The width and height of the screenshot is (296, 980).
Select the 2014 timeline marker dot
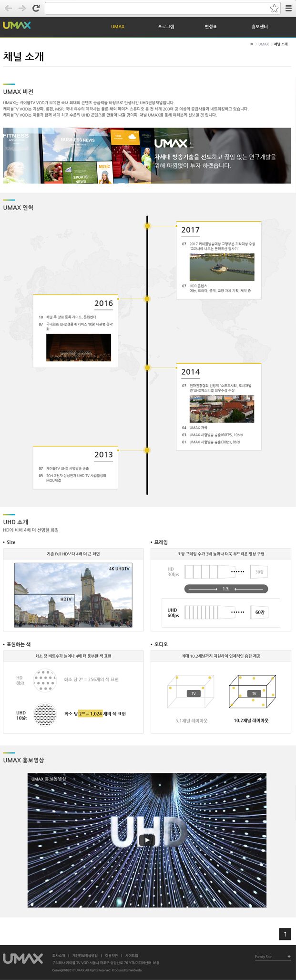point(147,368)
